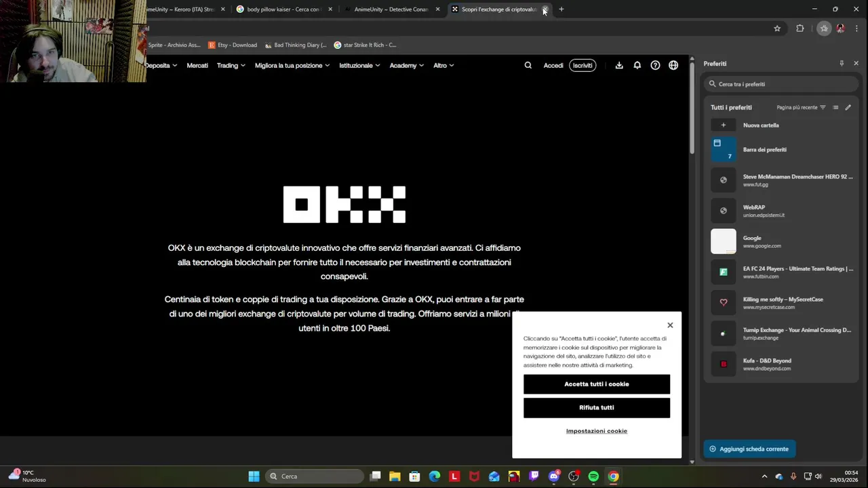Open Spotify from taskbar
The image size is (868, 488).
coord(593,476)
